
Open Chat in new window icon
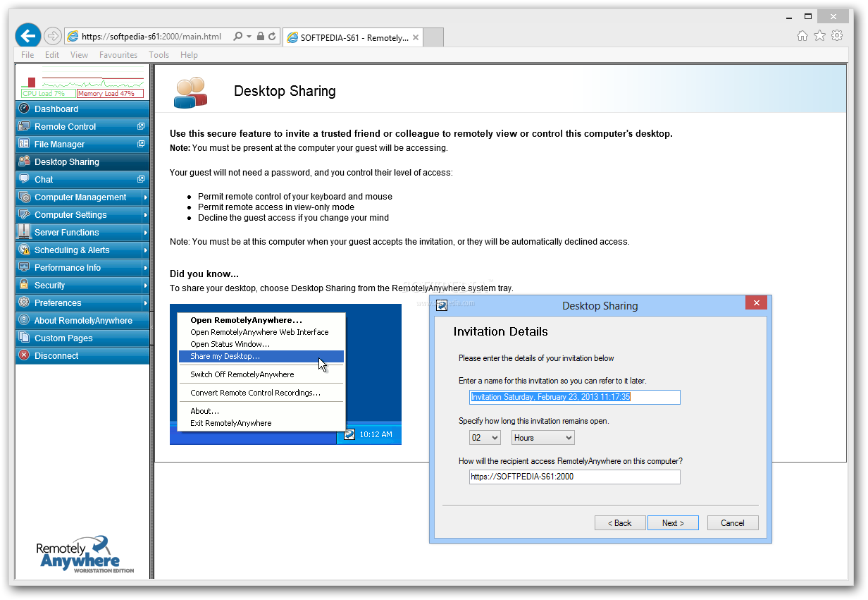(x=141, y=179)
